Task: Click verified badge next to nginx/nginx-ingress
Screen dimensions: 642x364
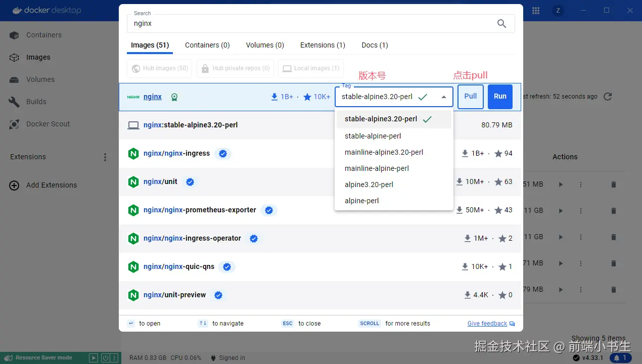Action: (x=223, y=154)
